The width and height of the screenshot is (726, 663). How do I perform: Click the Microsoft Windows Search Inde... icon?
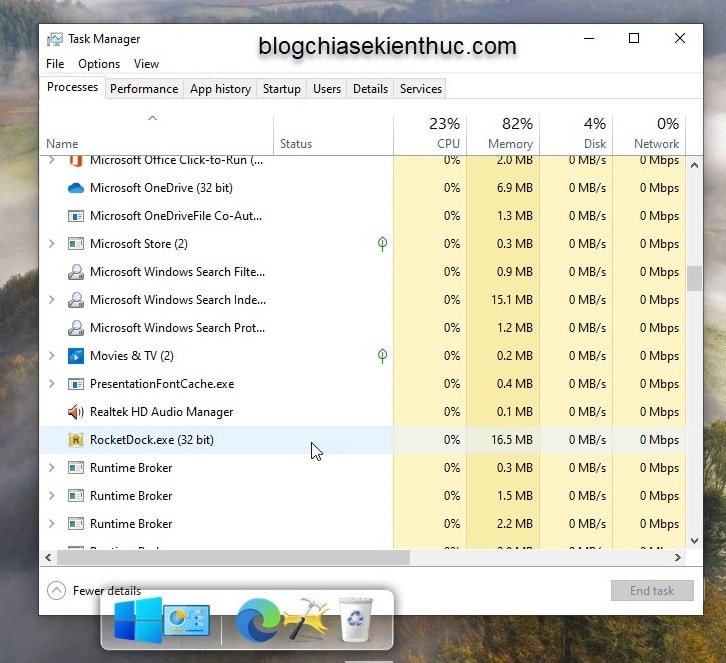click(76, 300)
